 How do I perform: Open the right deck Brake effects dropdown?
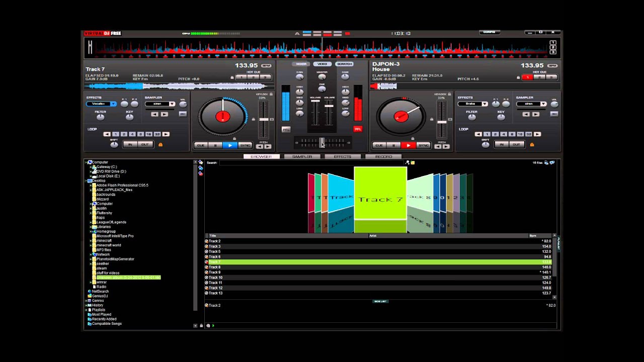[485, 104]
